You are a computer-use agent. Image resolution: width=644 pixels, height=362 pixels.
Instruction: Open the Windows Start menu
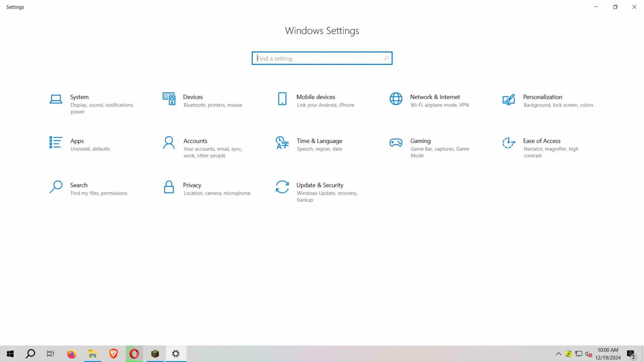[10, 354]
